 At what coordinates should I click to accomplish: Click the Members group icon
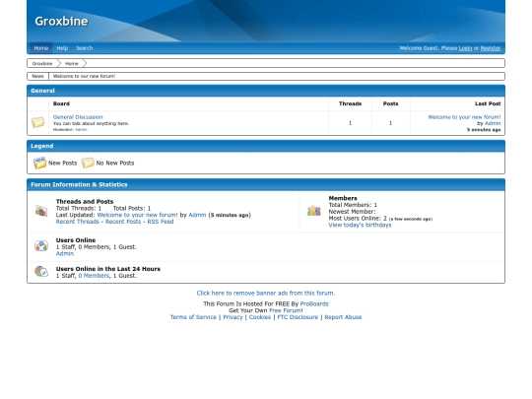coord(313,211)
